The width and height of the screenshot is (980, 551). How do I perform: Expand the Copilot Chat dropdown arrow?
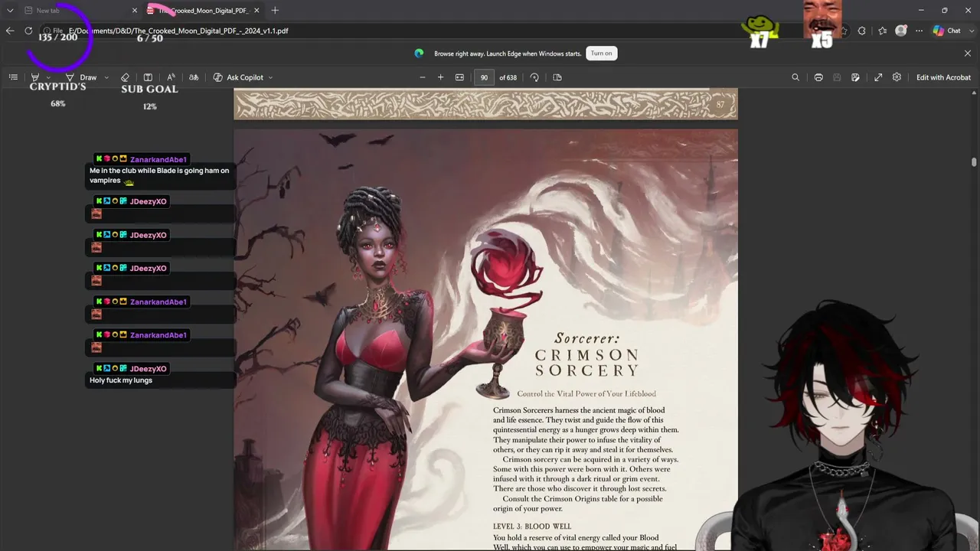[971, 31]
